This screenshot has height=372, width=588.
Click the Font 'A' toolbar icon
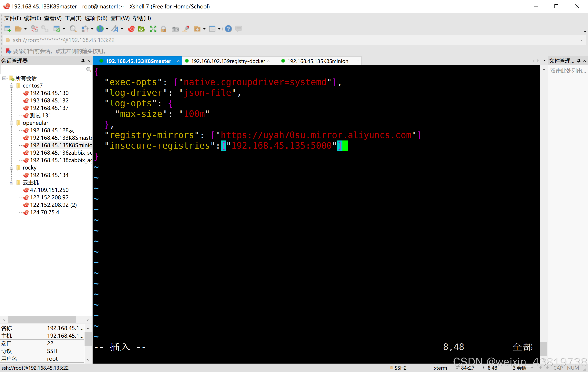coord(115,29)
